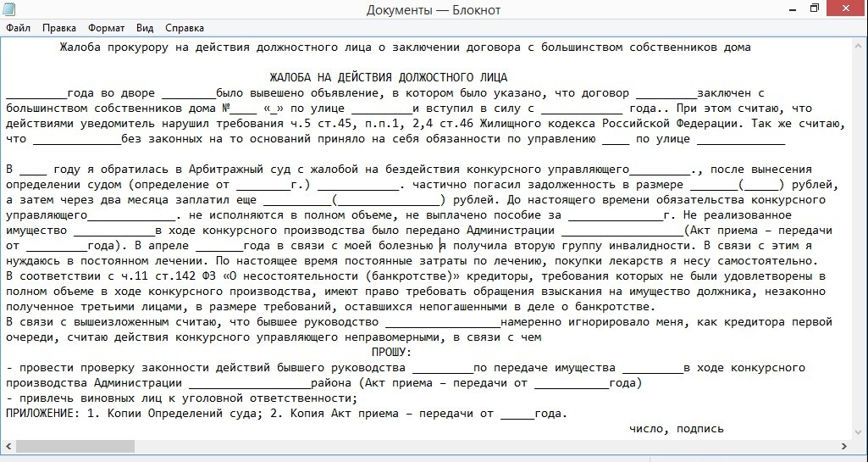The image size is (868, 462).
Task: Click the left arrow of horizontal scrollbar
Action: [8, 446]
